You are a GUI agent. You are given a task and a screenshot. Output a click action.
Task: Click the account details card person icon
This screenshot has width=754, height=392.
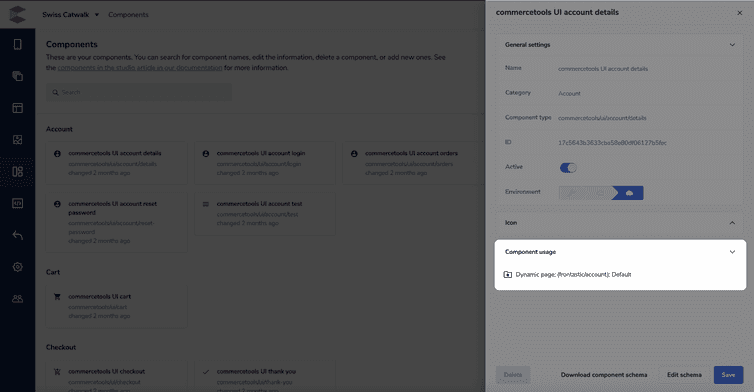57,154
